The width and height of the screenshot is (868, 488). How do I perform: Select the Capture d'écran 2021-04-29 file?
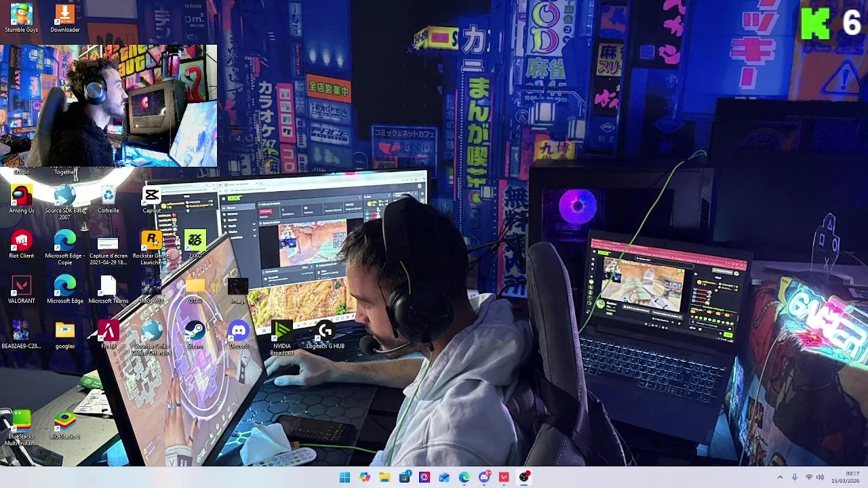(108, 247)
